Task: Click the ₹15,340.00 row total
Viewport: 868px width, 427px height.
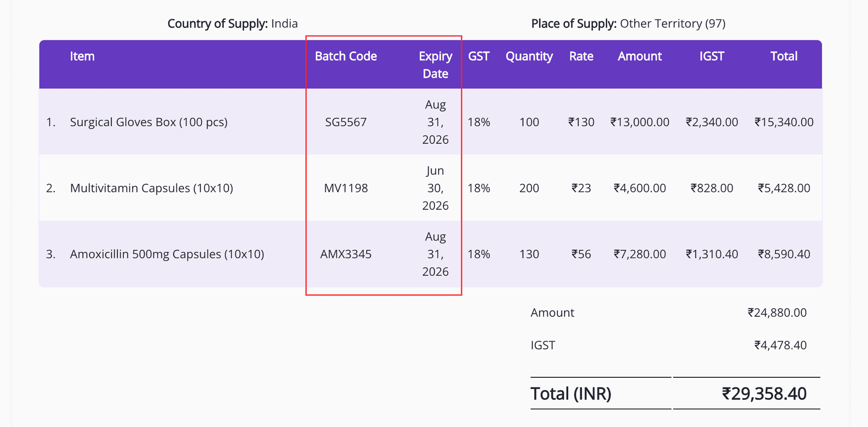Action: [783, 122]
